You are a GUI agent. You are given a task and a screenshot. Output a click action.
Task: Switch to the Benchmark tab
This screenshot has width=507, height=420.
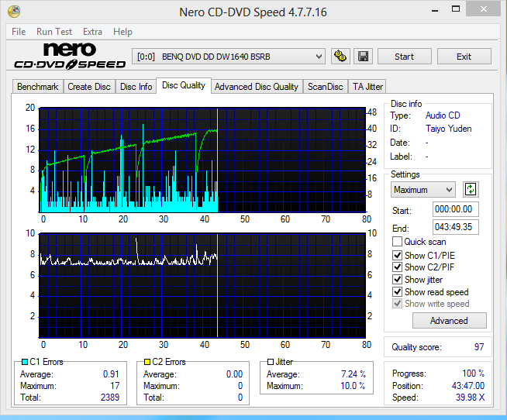[38, 87]
